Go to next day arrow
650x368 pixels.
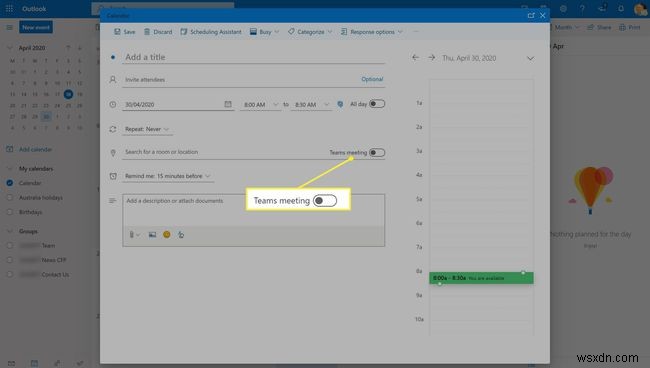click(432, 58)
